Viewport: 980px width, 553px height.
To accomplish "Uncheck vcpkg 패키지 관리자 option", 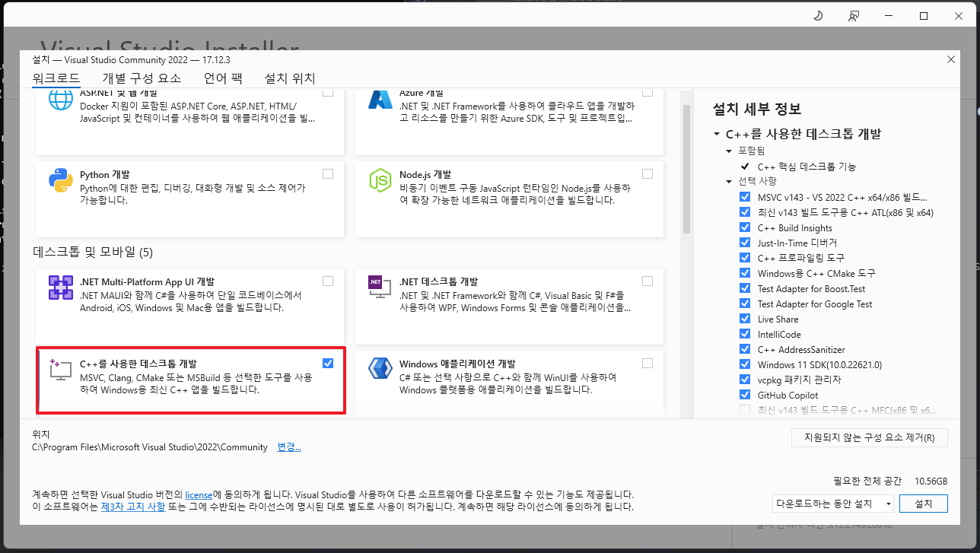I will (x=745, y=380).
